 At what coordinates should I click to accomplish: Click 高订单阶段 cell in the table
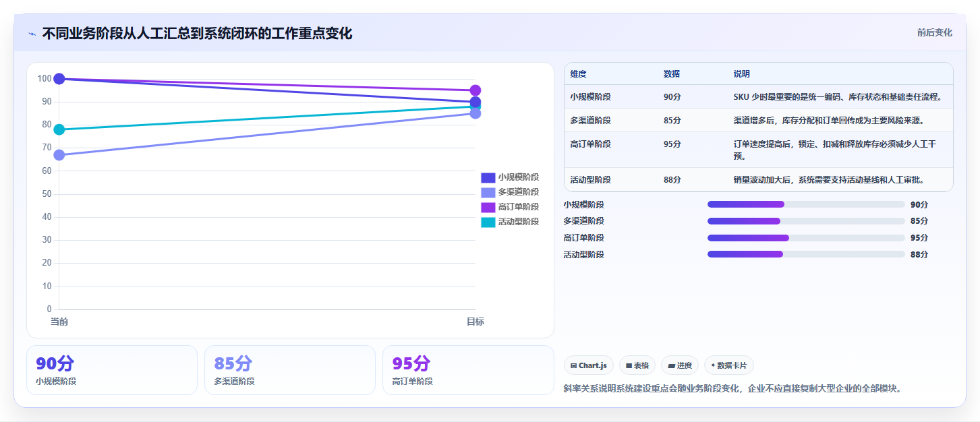[590, 144]
